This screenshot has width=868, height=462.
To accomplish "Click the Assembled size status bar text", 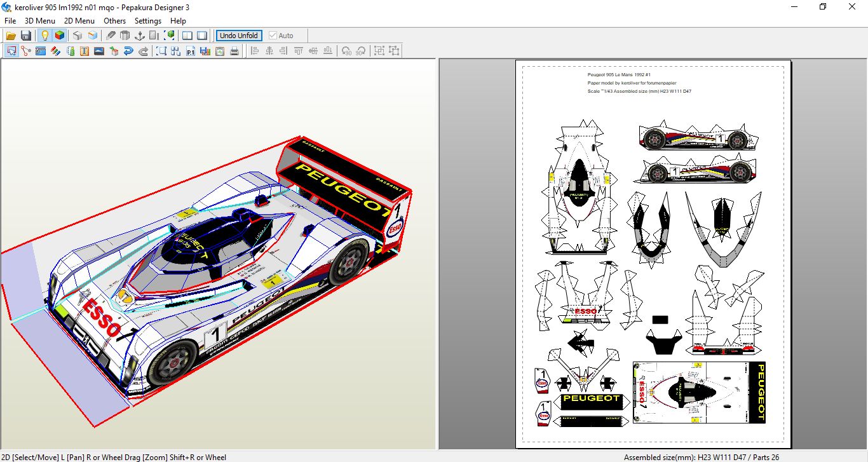I will (702, 457).
